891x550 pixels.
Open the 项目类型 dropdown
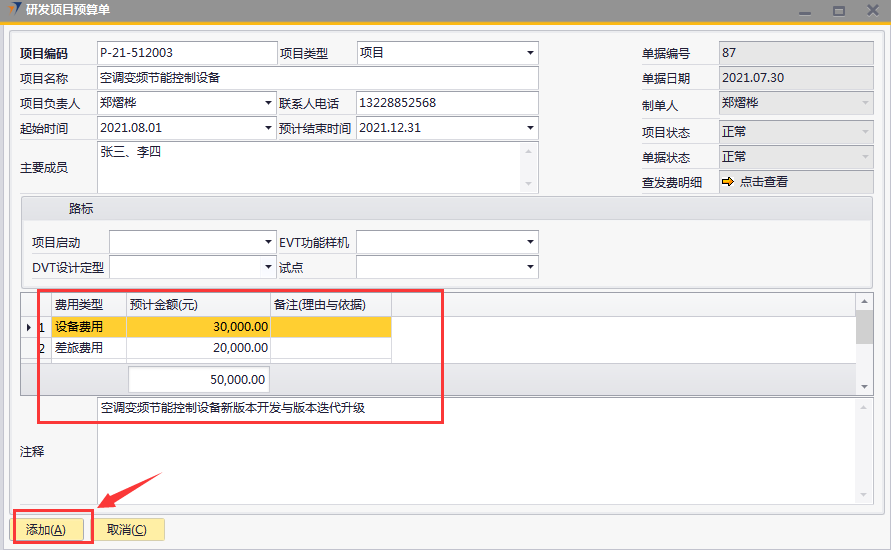point(529,53)
